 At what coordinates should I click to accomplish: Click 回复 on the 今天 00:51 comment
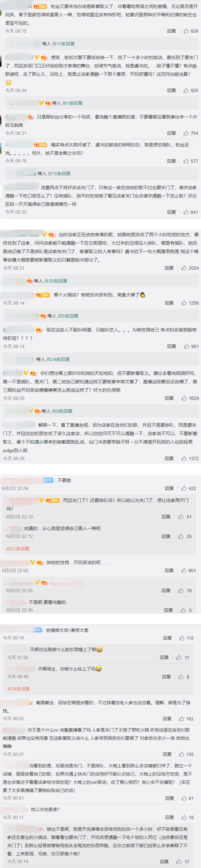point(170,798)
